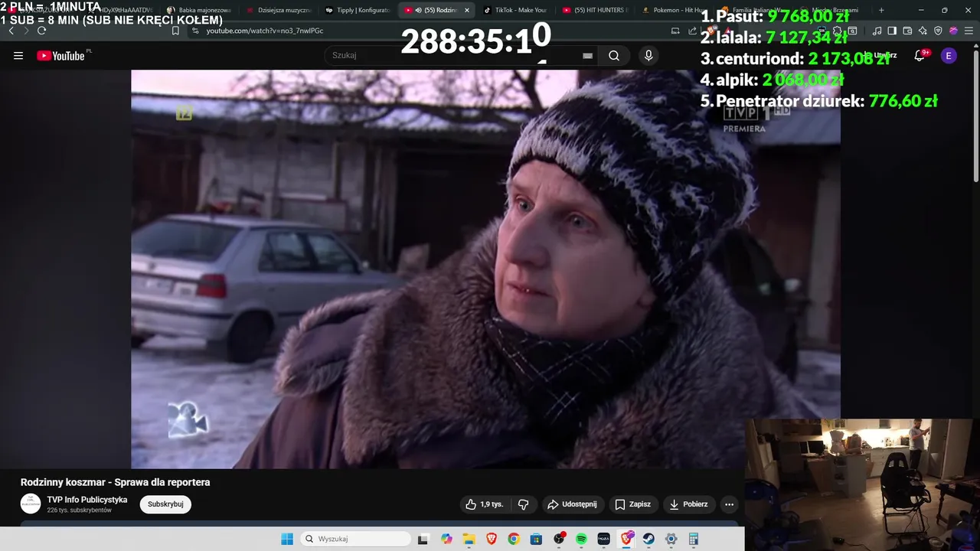The height and width of the screenshot is (551, 980).
Task: Share the video via Udostępnij
Action: tap(572, 504)
